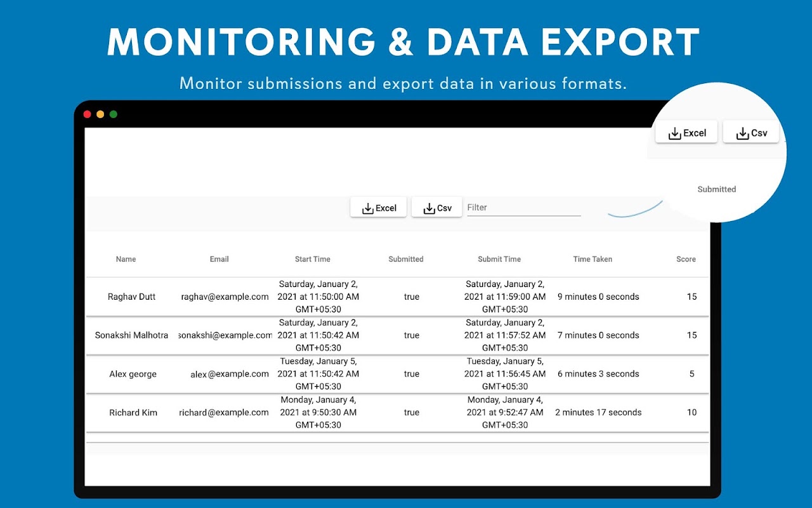Click submit time 11:56:45 AM cell
Image resolution: width=812 pixels, height=508 pixels.
point(505,374)
